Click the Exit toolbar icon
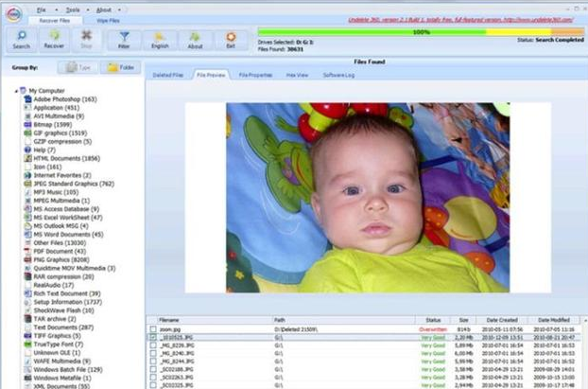 pos(230,38)
